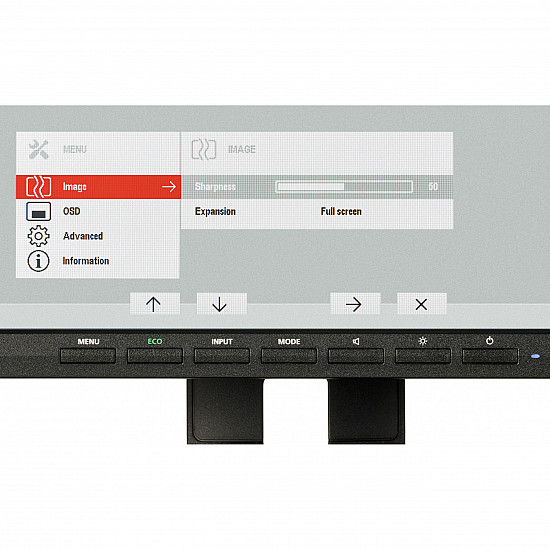Click the Advanced gear icon
Image resolution: width=550 pixels, height=550 pixels.
click(39, 236)
